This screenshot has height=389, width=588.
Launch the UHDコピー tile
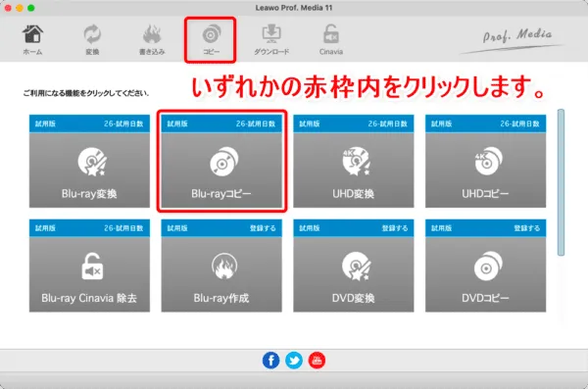tap(486, 162)
